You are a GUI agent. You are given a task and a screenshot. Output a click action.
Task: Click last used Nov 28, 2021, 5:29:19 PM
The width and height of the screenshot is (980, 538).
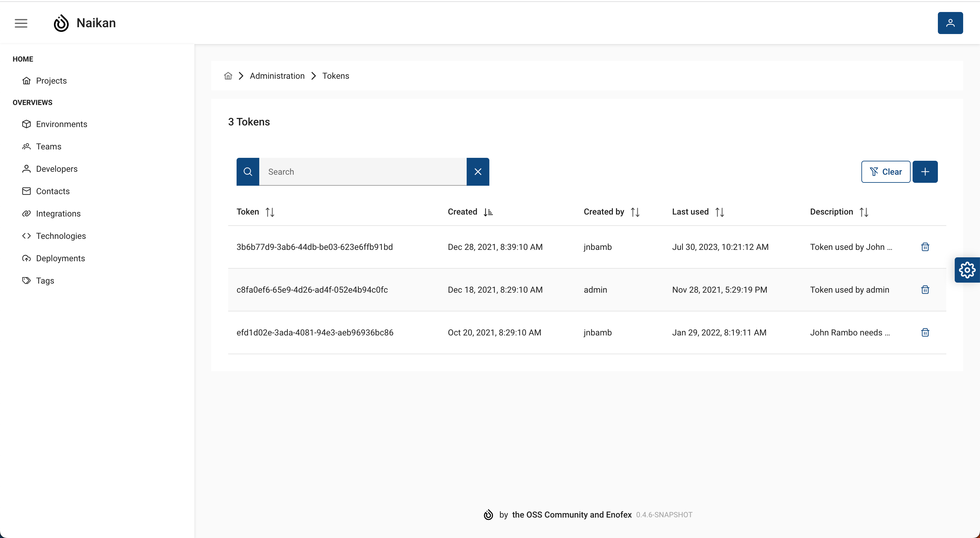pos(719,289)
